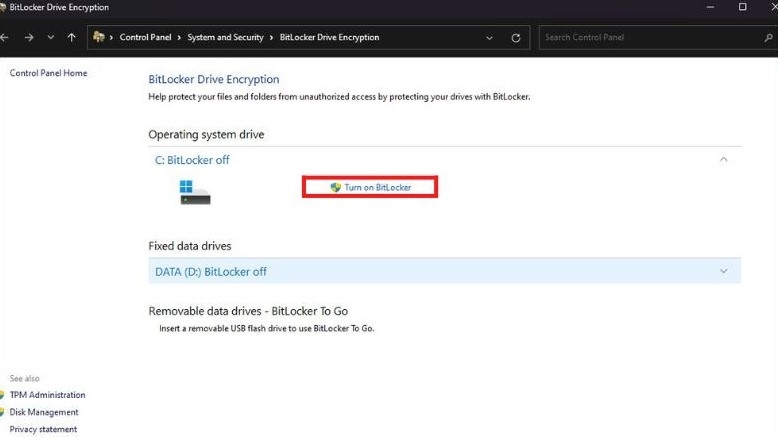Click the Fixed data drives heading

coord(190,246)
